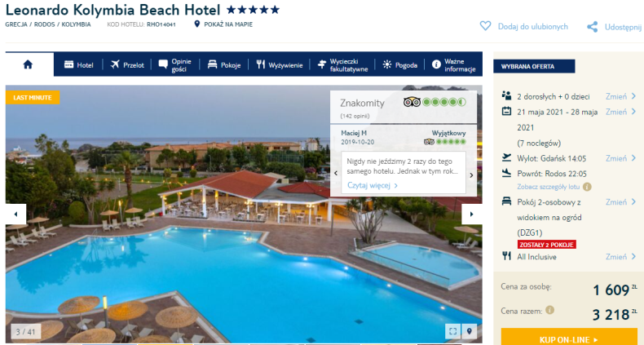Viewport: 644px width, 345px height.
Task: Go to previous guest review
Action: click(x=336, y=174)
